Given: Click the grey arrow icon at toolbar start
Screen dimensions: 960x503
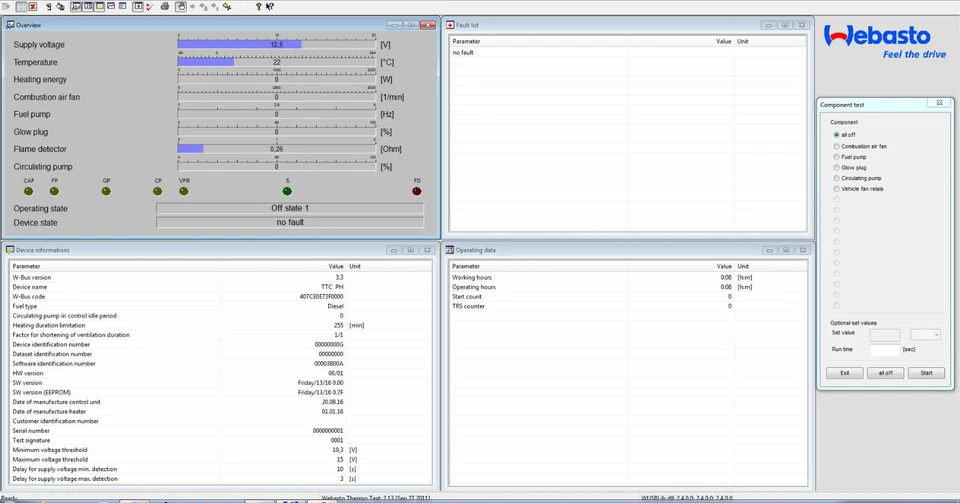Looking at the screenshot, I should 6,7.
